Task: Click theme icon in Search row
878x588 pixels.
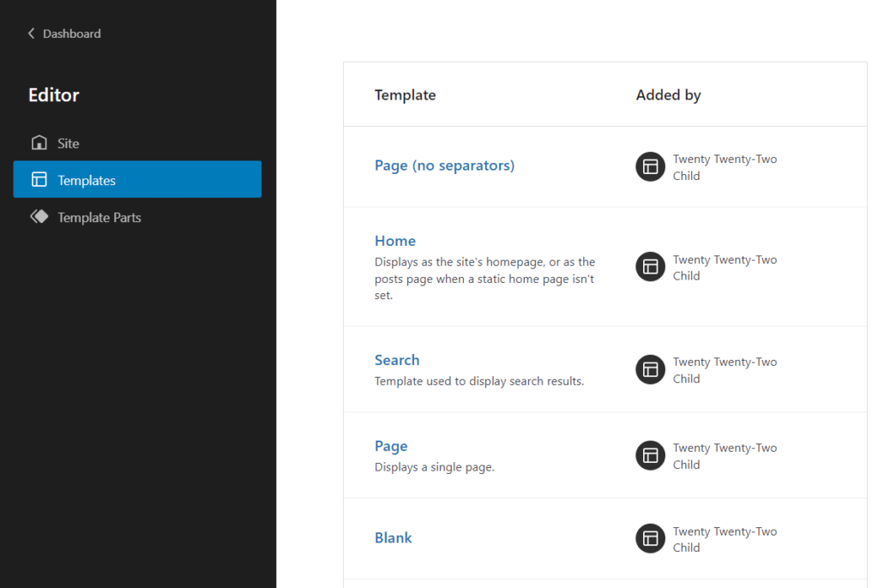Action: [650, 369]
